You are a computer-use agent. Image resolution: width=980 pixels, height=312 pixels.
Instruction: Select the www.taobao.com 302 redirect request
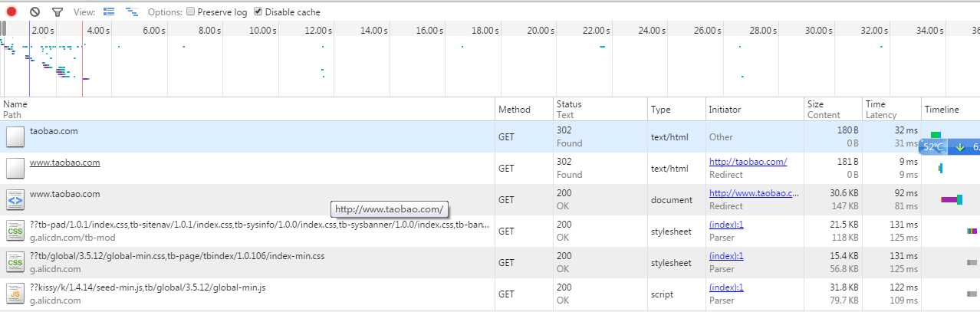point(490,168)
